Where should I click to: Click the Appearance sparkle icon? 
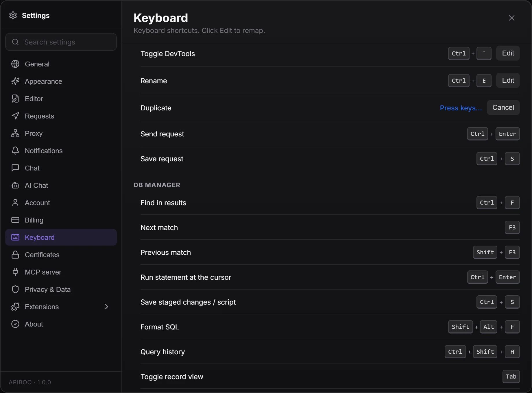[x=15, y=81]
